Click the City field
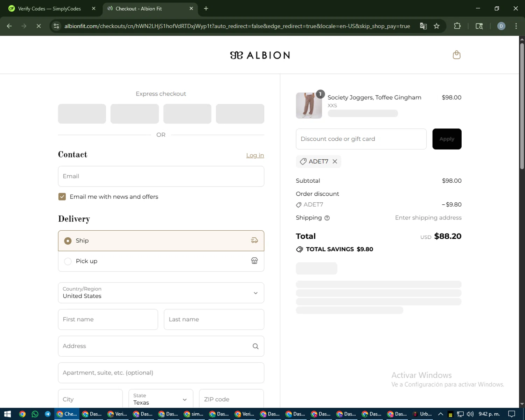 90,399
